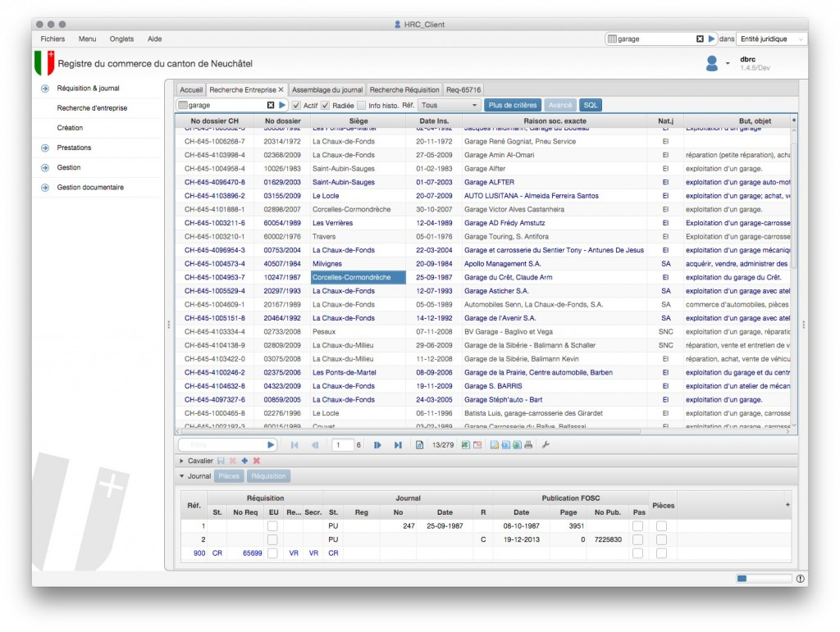Open the Entité juridique dropdown
The height and width of the screenshot is (632, 840).
771,39
